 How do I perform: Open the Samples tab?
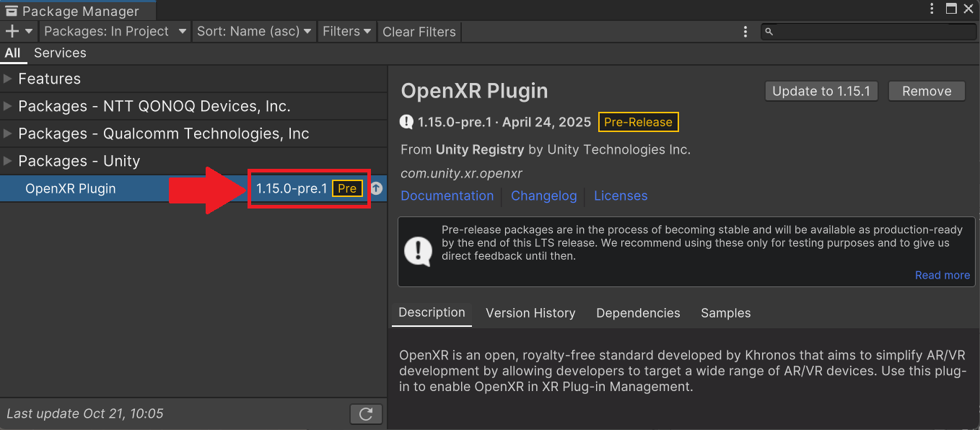(726, 313)
